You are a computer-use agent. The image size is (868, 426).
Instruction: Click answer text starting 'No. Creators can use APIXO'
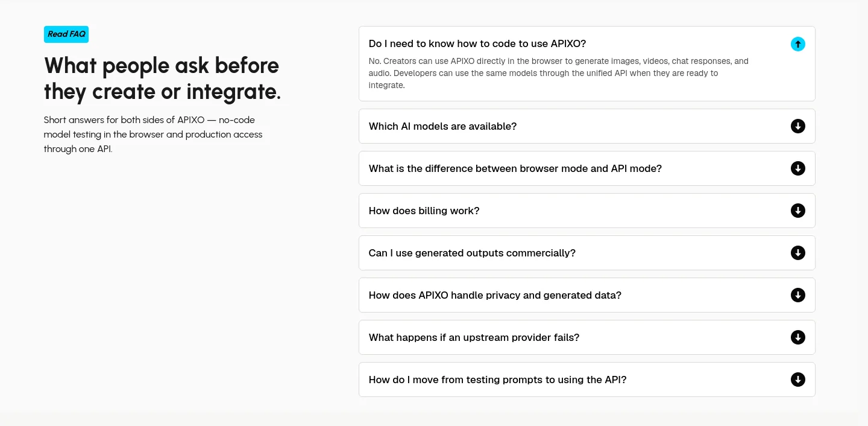[558, 73]
